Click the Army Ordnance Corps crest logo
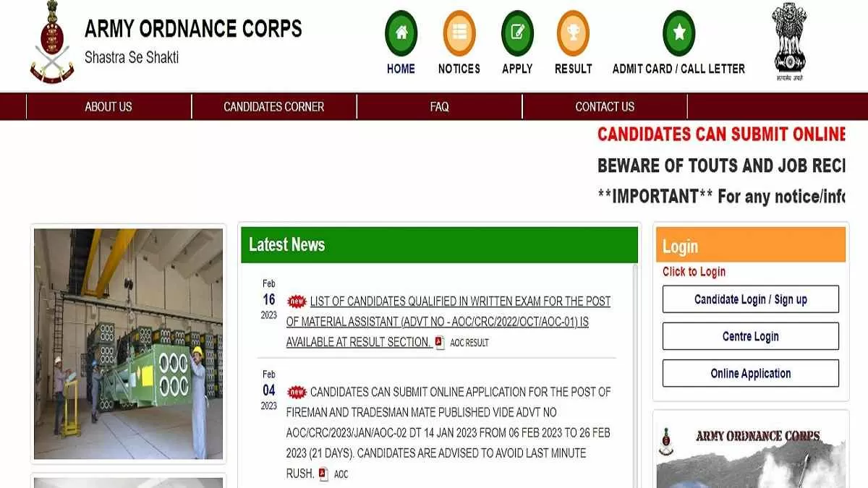The image size is (868, 488). point(51,43)
